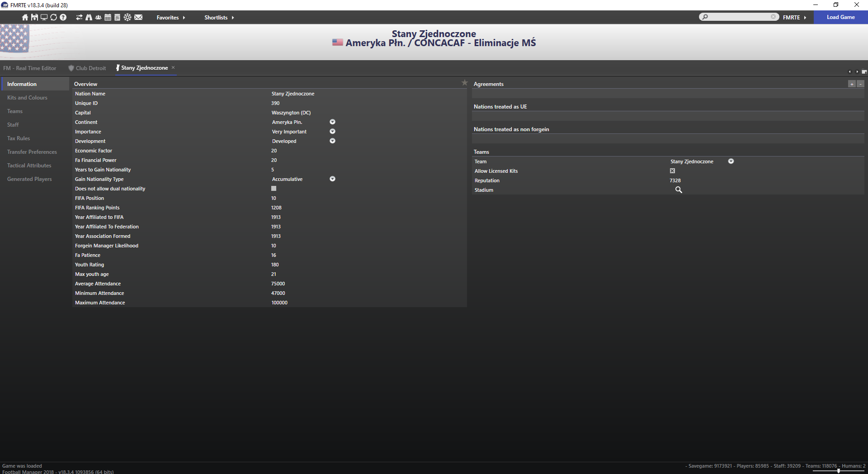Viewport: 868px width, 474px height.
Task: Click Fa Patience value 16
Action: coord(274,255)
